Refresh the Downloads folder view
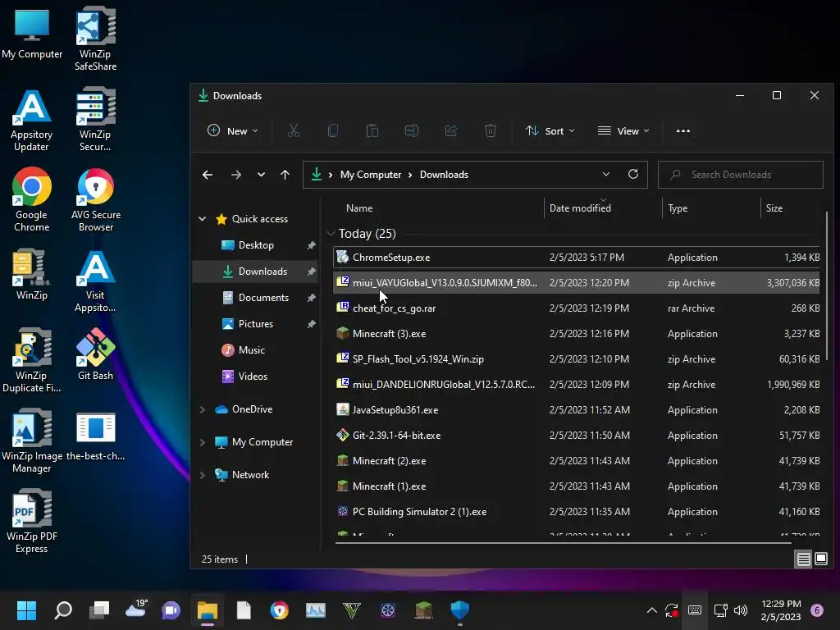Screen dimensions: 840x630 pyautogui.click(x=633, y=174)
